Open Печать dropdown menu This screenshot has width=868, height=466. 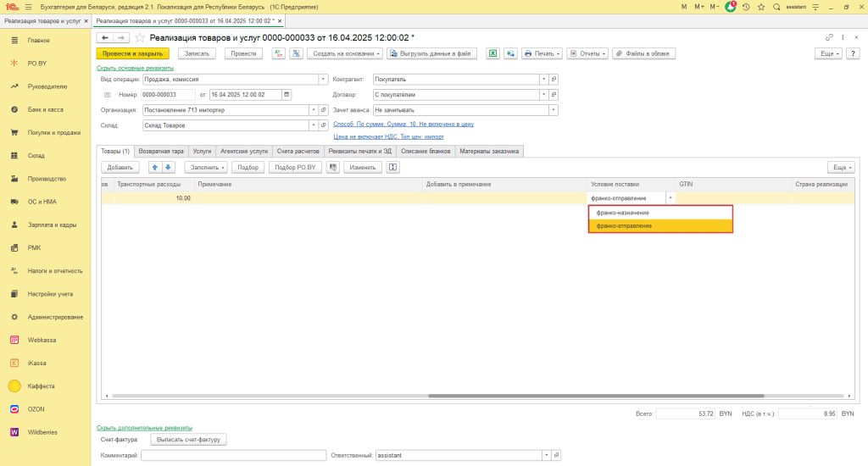[542, 53]
